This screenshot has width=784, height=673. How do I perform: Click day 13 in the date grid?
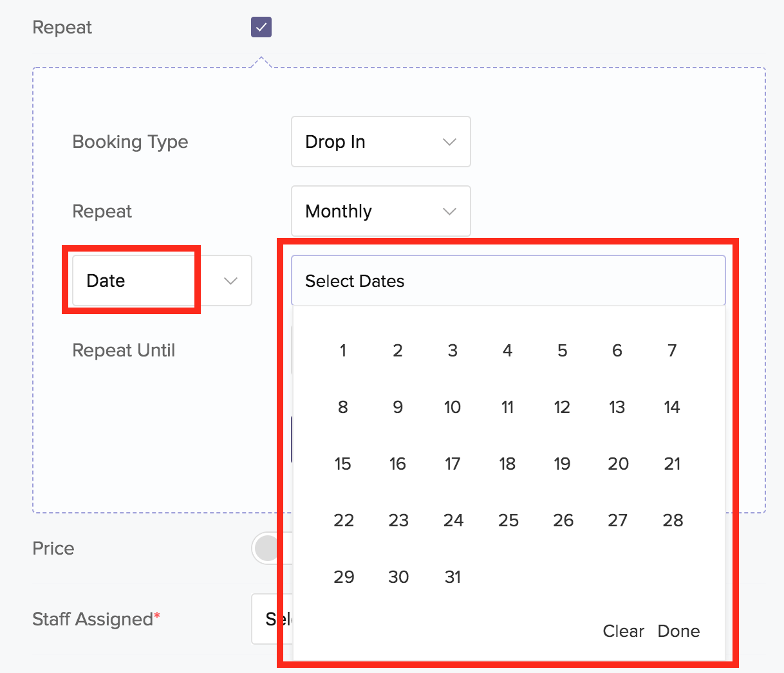[x=617, y=407]
